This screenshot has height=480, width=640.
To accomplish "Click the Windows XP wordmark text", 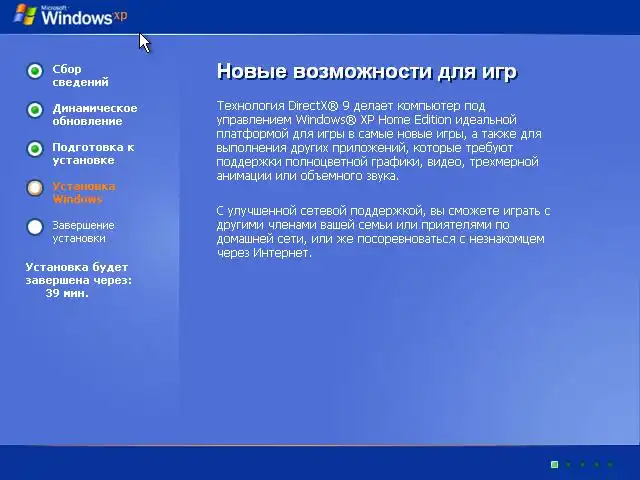I will pos(84,16).
